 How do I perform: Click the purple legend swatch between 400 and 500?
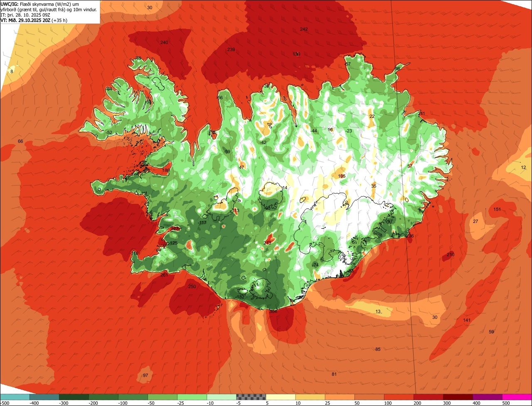pos(488,397)
